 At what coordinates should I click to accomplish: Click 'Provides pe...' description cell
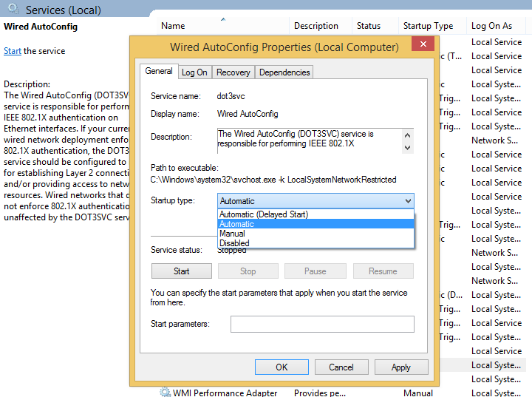click(x=320, y=393)
